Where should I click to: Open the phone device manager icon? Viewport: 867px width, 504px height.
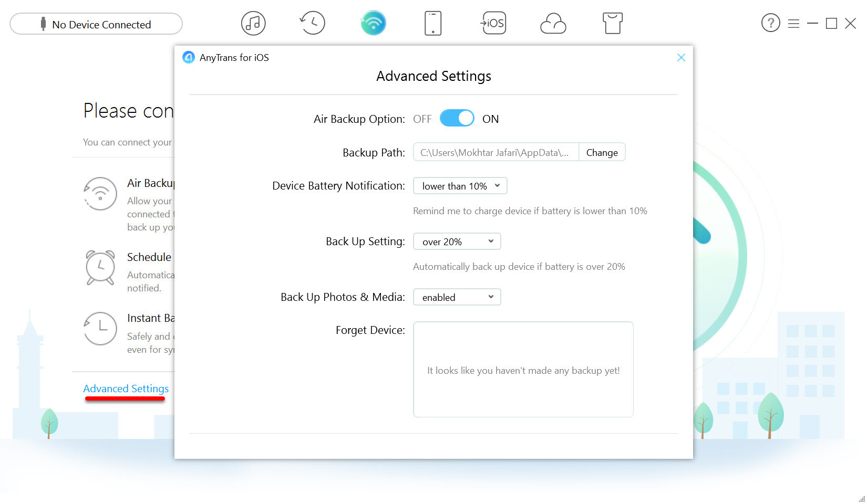pyautogui.click(x=433, y=24)
